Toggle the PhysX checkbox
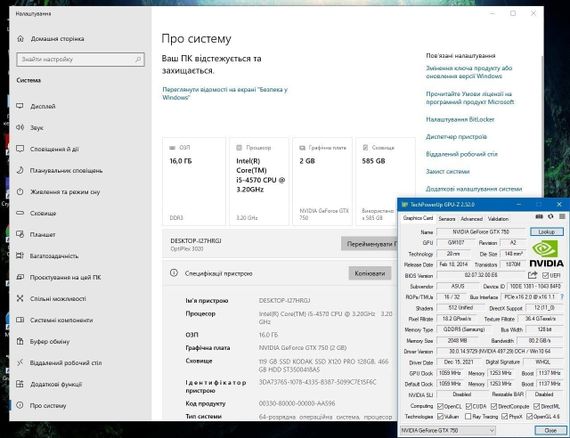 tap(505, 417)
